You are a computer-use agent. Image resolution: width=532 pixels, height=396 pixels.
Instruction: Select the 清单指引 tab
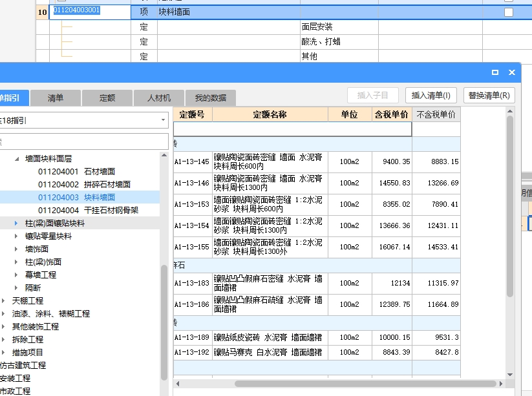[x=14, y=98]
